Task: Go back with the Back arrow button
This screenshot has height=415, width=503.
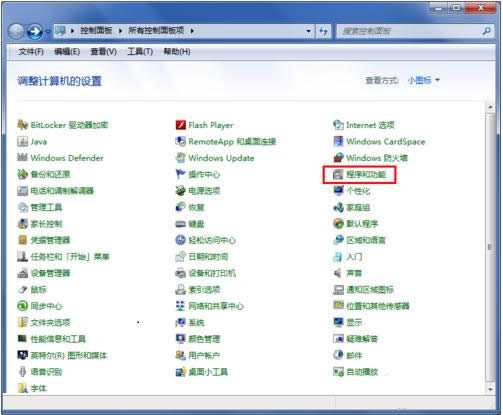Action: tap(16, 32)
